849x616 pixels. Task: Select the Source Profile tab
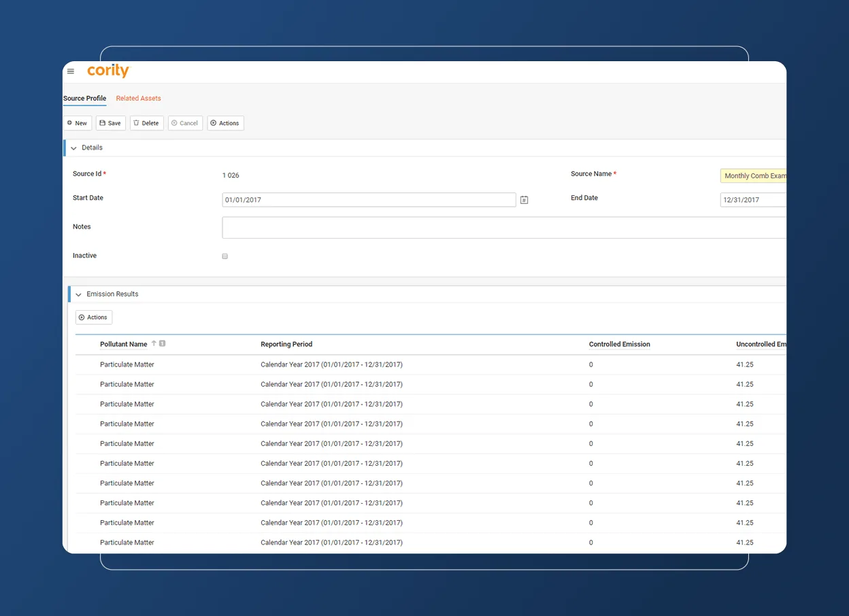[84, 98]
